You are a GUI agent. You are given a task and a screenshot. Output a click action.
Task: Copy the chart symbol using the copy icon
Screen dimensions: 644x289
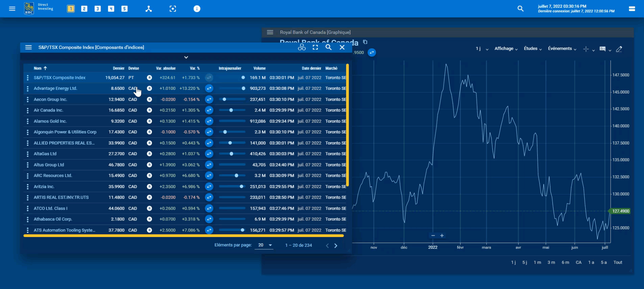point(365,42)
